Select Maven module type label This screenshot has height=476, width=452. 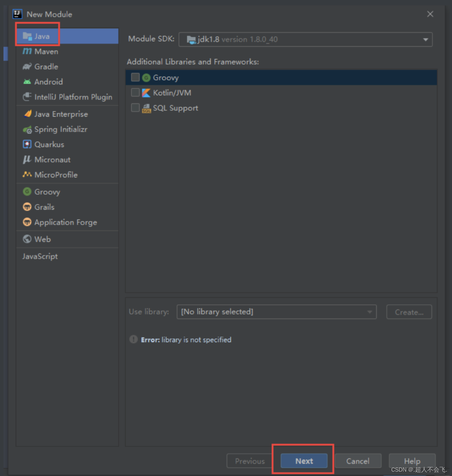tap(46, 52)
